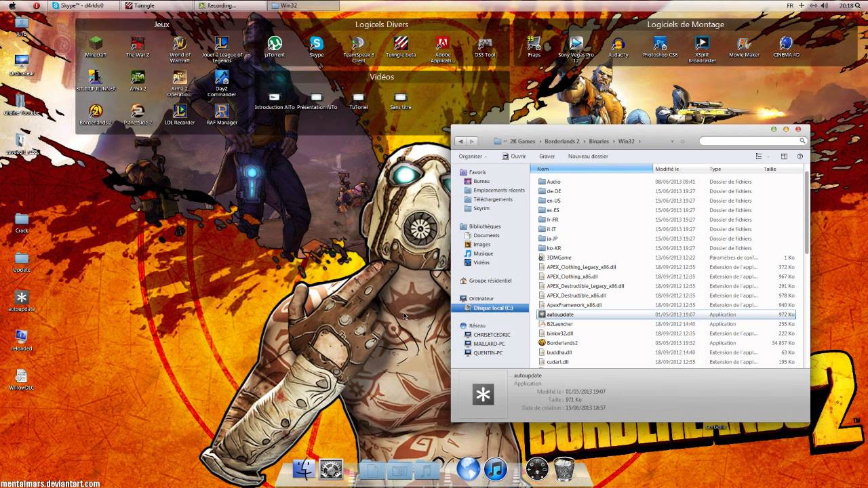Switch to the Recording taskbar tab
The image size is (868, 488).
229,5
